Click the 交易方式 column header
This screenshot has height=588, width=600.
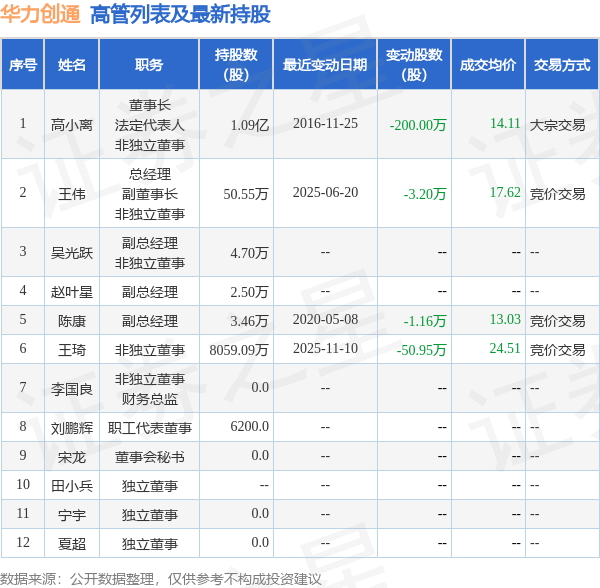(x=562, y=65)
